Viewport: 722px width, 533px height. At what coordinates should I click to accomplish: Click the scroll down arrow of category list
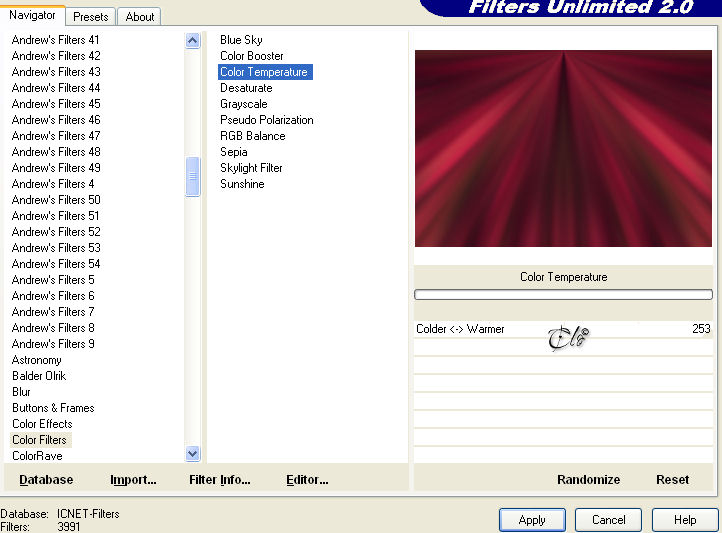pos(192,454)
